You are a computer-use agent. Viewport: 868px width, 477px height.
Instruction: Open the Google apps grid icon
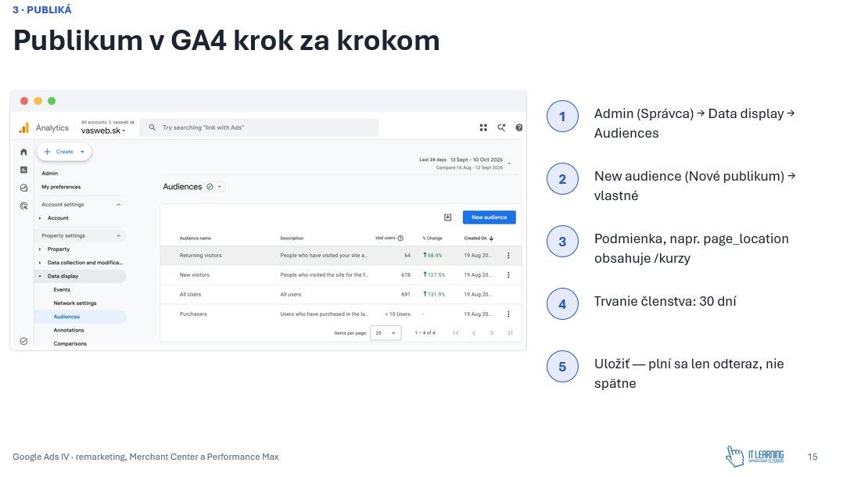coord(483,127)
